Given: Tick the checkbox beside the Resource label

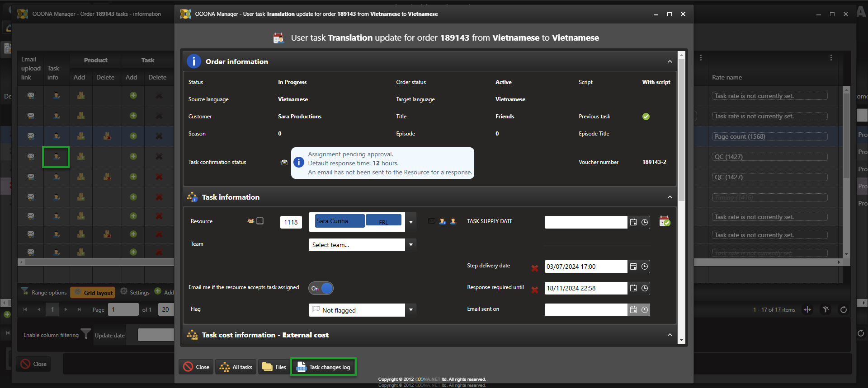Looking at the screenshot, I should [x=260, y=221].
